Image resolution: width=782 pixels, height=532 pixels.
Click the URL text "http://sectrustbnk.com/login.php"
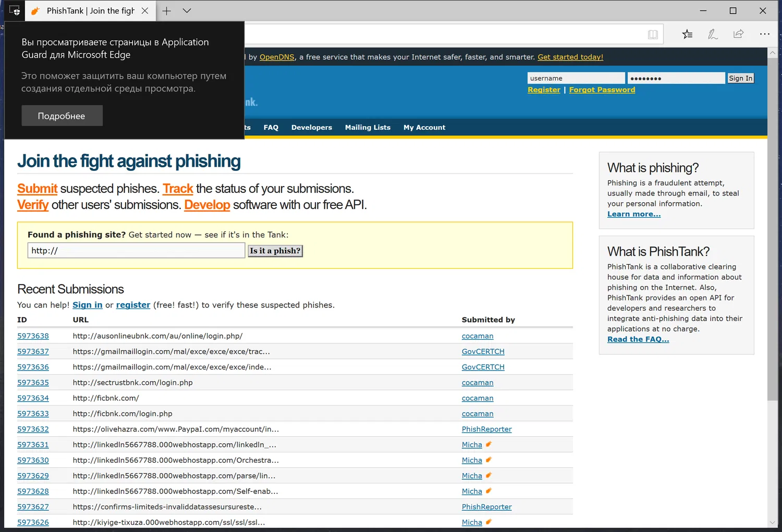tap(133, 382)
